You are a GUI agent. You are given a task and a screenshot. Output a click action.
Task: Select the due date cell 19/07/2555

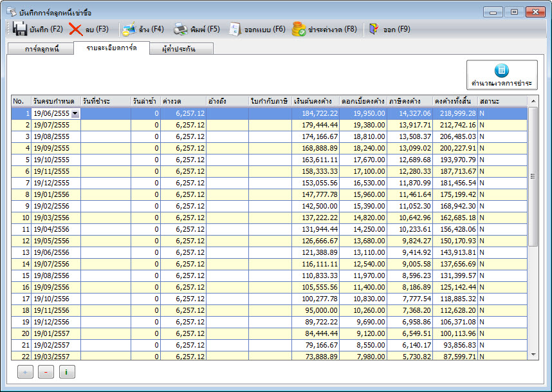(57, 125)
